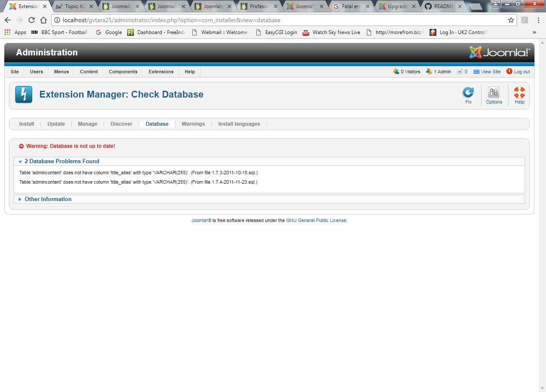
Task: Click the Joomla! logo in the header
Action: point(500,52)
